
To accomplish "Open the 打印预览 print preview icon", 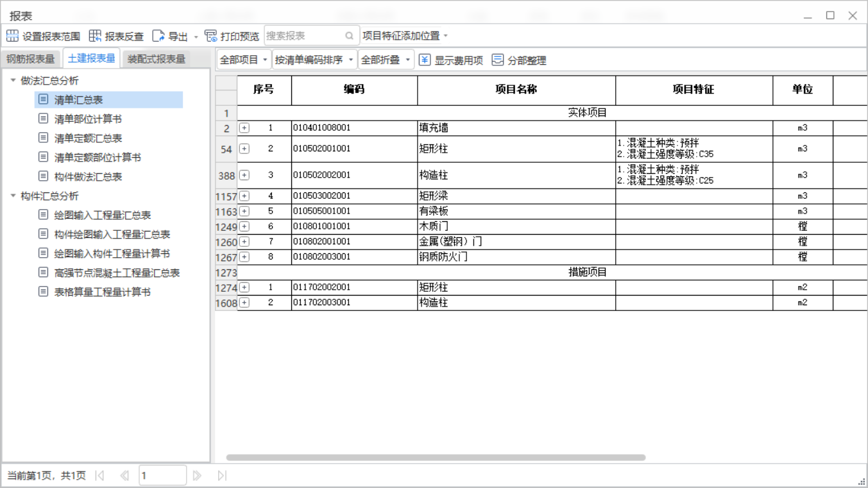I will coord(210,36).
